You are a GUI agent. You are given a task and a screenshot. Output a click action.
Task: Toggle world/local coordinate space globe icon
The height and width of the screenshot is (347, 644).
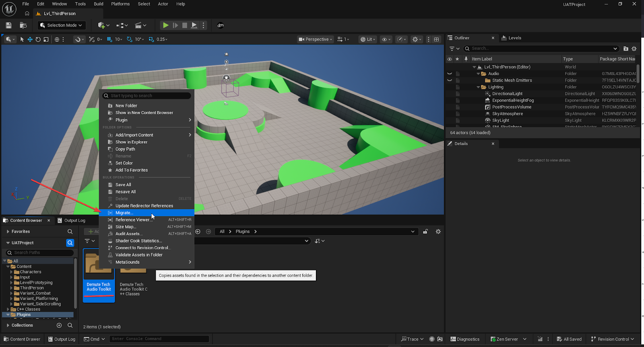pos(57,39)
